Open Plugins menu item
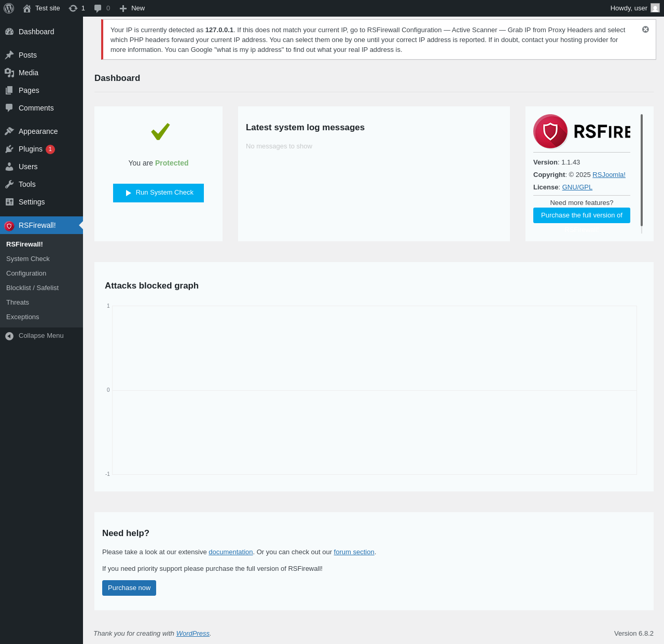This screenshot has width=664, height=644. [x=41, y=149]
